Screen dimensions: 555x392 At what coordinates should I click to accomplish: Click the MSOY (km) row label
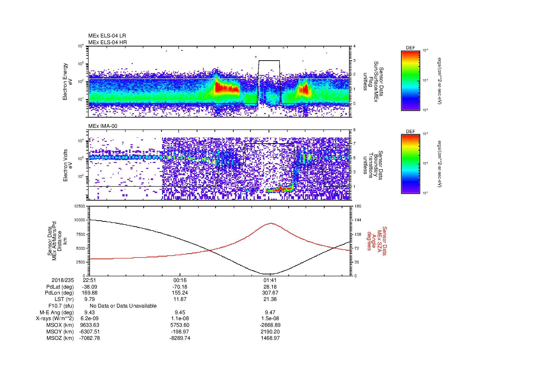[x=60, y=332]
